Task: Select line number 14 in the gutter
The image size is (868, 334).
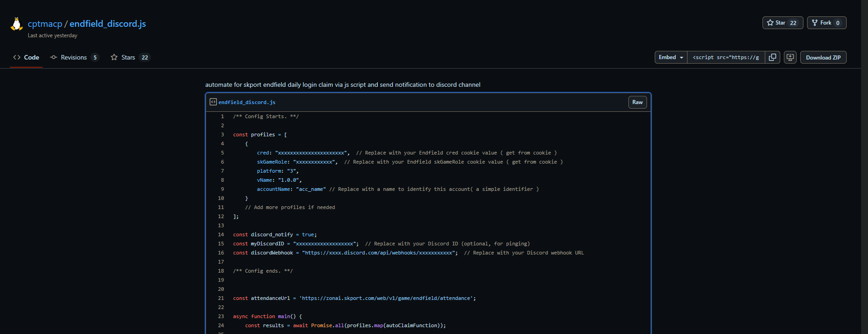Action: tap(221, 234)
